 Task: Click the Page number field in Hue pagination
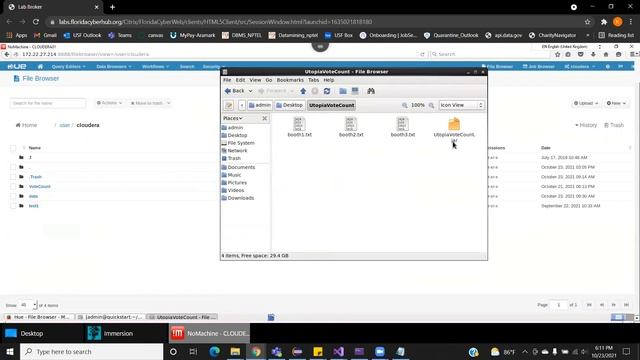(559, 305)
